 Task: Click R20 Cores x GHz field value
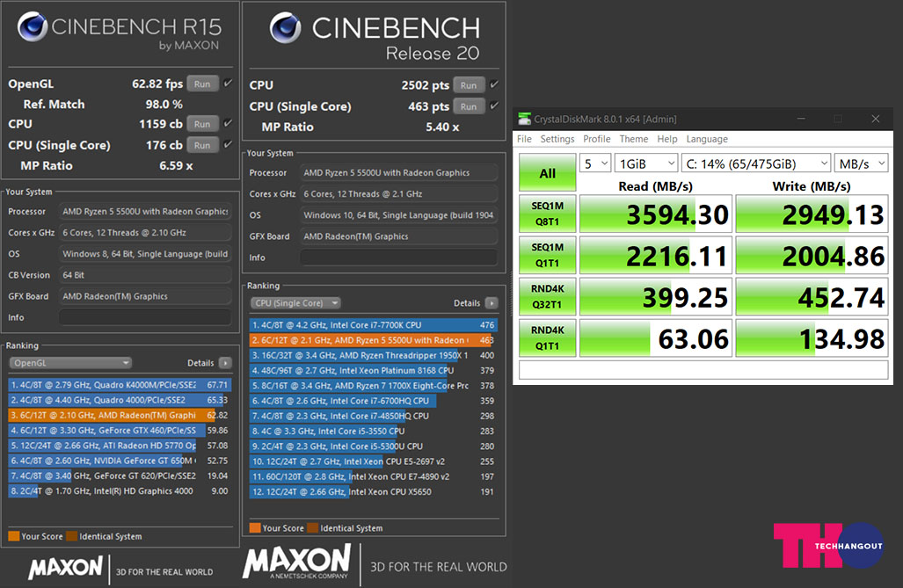pyautogui.click(x=398, y=194)
